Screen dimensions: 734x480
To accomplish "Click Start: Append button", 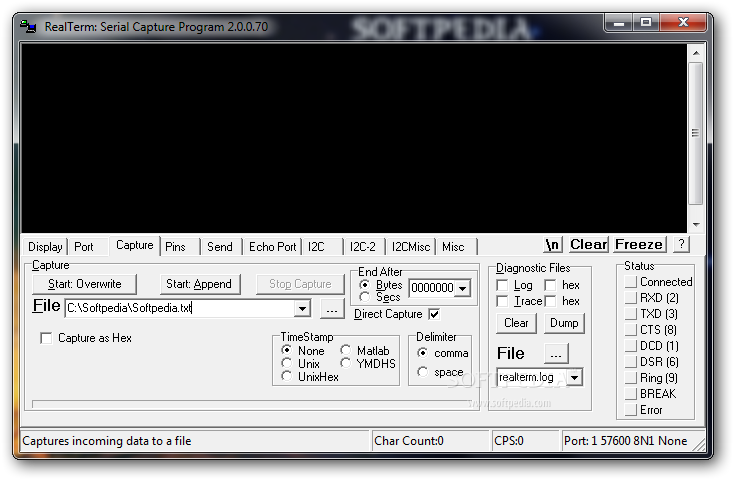I will click(x=199, y=284).
